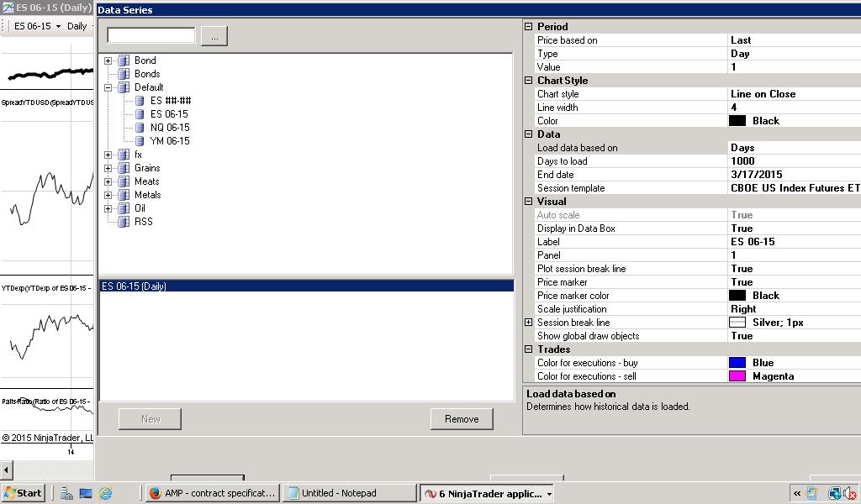Viewport: 861px width, 504px height.
Task: Click the Days to load value 1000
Action: 742,161
